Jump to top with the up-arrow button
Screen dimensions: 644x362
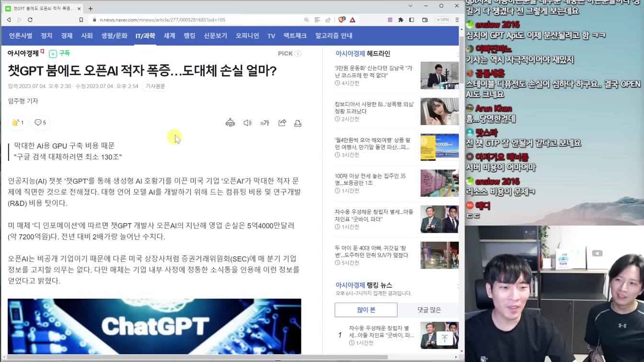(x=445, y=339)
